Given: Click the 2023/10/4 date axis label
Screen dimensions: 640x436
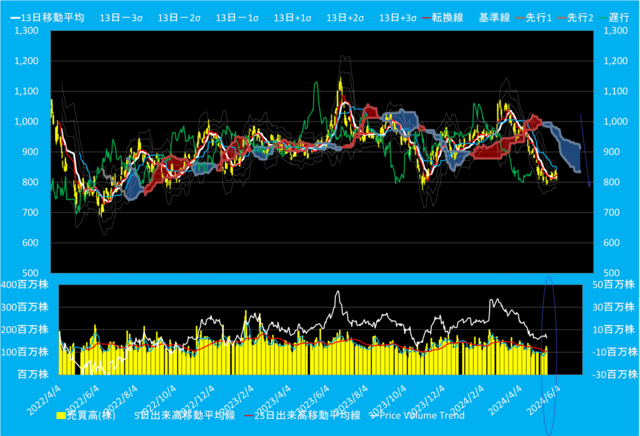Looking at the screenshot, I should pos(387,400).
